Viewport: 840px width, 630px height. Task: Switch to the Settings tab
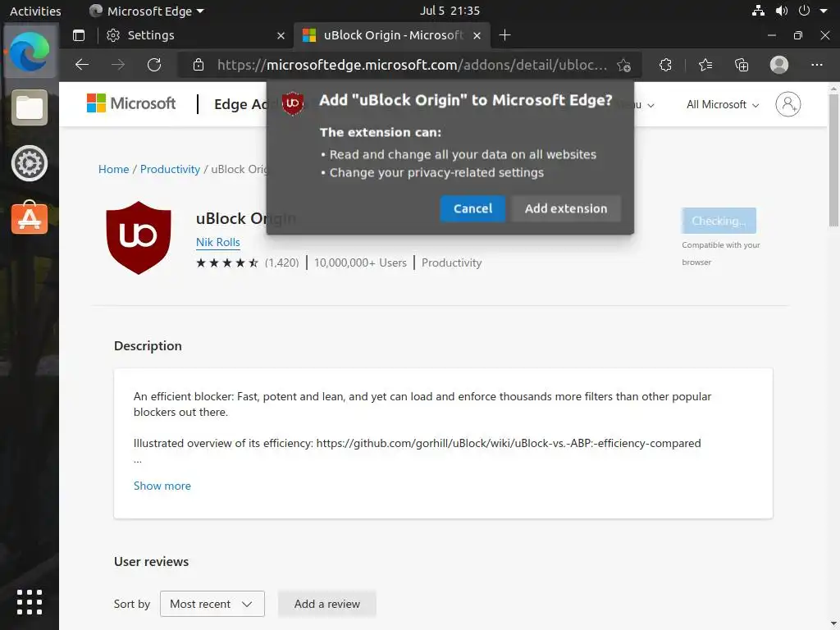[x=195, y=35]
